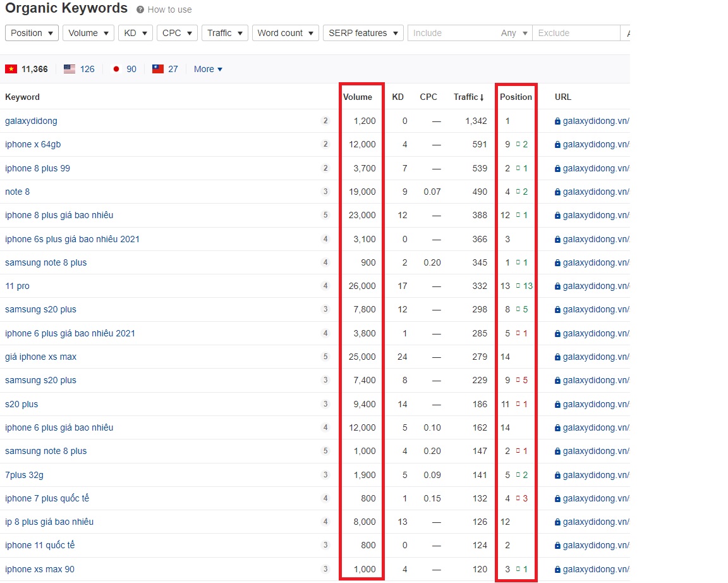Click the How to use help icon
Screen dimensions: 728x583
point(140,10)
